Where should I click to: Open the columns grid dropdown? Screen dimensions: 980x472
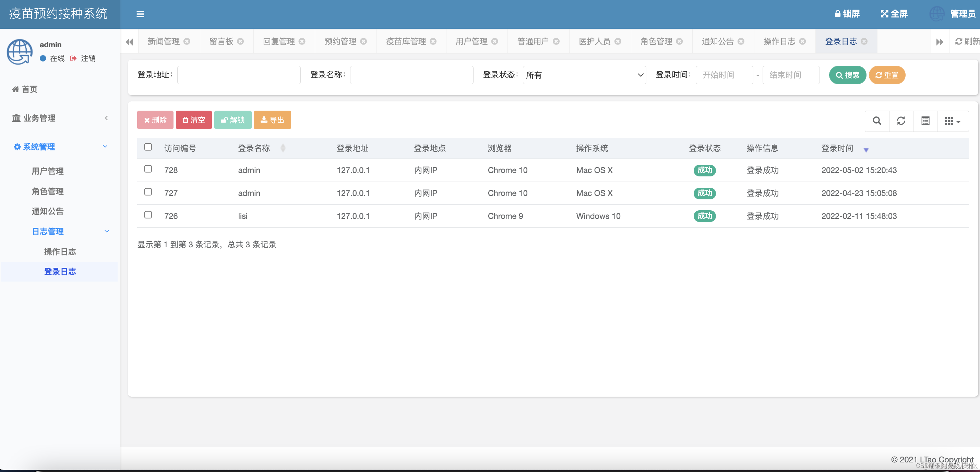pyautogui.click(x=952, y=121)
